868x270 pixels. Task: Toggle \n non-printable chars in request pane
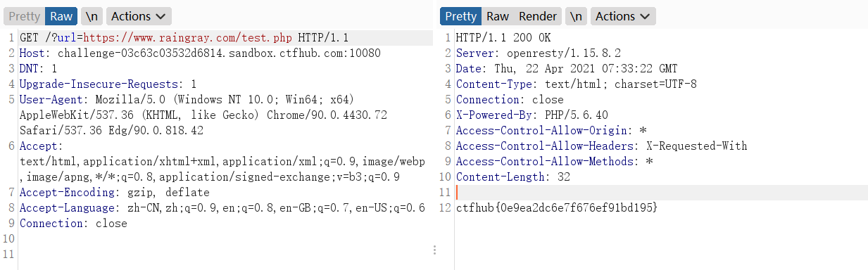[92, 16]
